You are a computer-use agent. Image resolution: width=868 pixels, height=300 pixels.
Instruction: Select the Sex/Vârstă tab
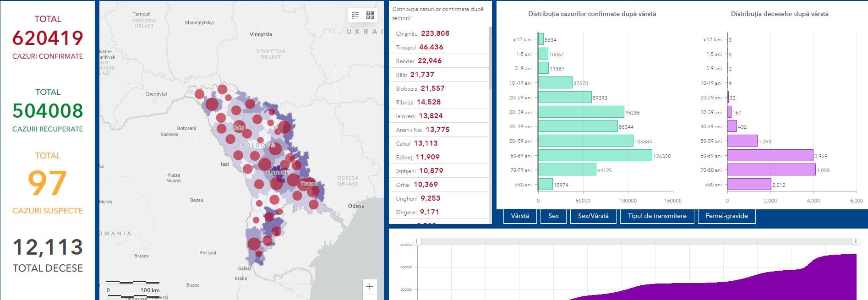(593, 216)
